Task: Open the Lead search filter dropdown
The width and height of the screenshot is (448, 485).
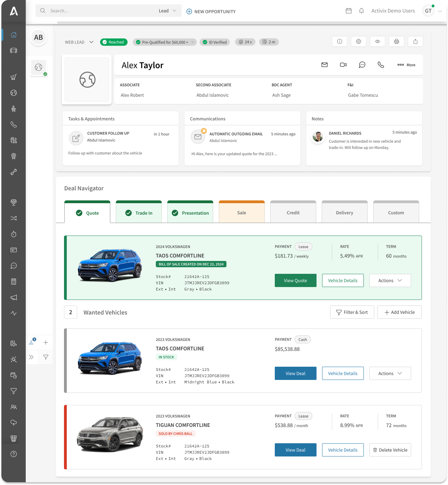Action: (x=168, y=11)
